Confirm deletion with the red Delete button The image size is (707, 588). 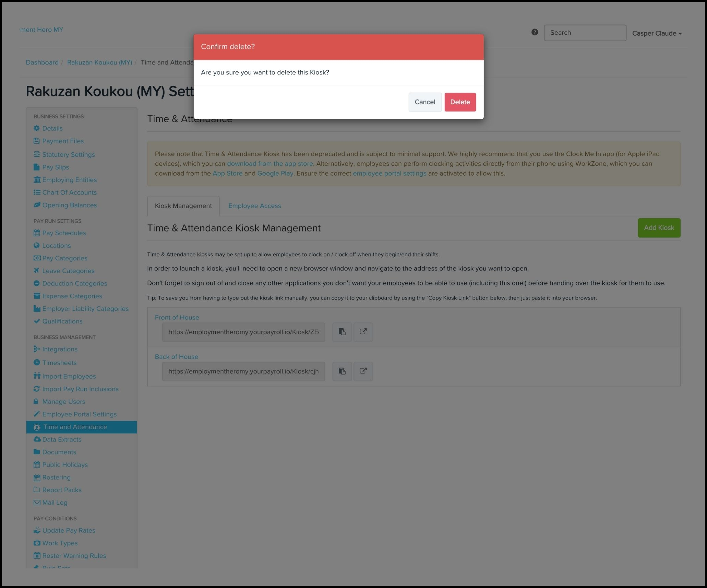[x=460, y=102]
